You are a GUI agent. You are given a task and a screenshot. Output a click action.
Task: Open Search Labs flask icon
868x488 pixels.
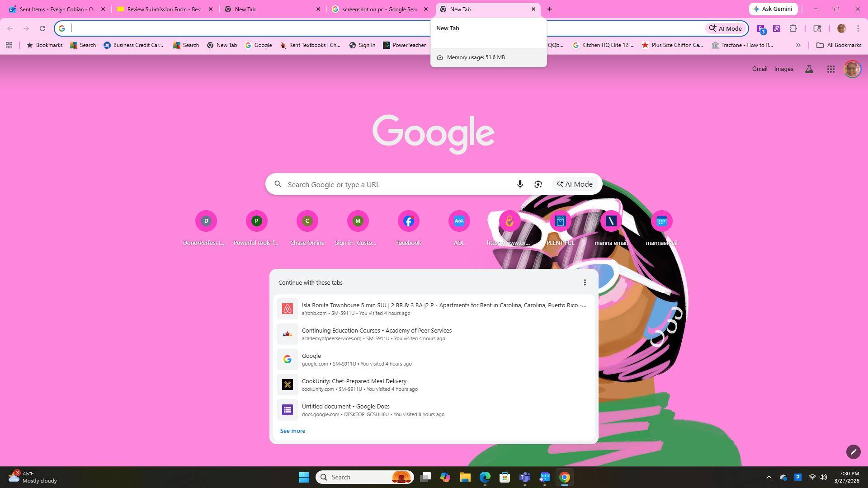(x=809, y=69)
